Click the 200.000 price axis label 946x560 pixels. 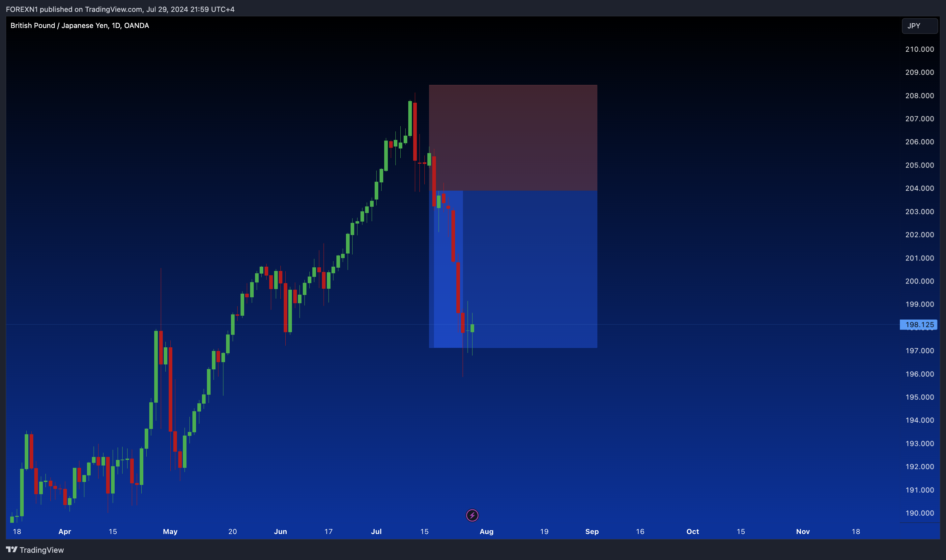click(x=920, y=281)
